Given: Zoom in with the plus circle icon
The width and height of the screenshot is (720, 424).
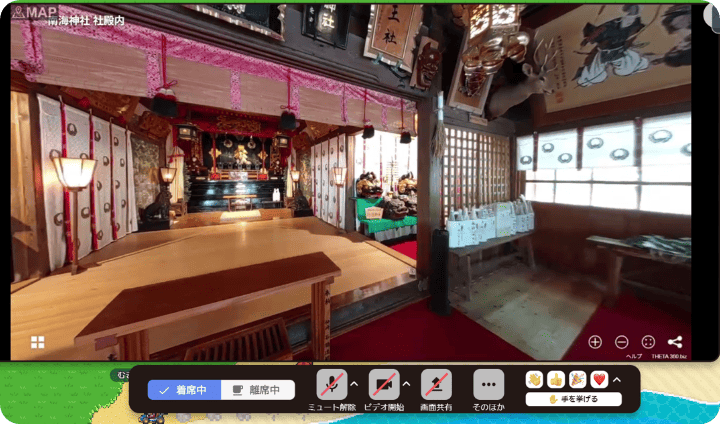Looking at the screenshot, I should point(595,342).
